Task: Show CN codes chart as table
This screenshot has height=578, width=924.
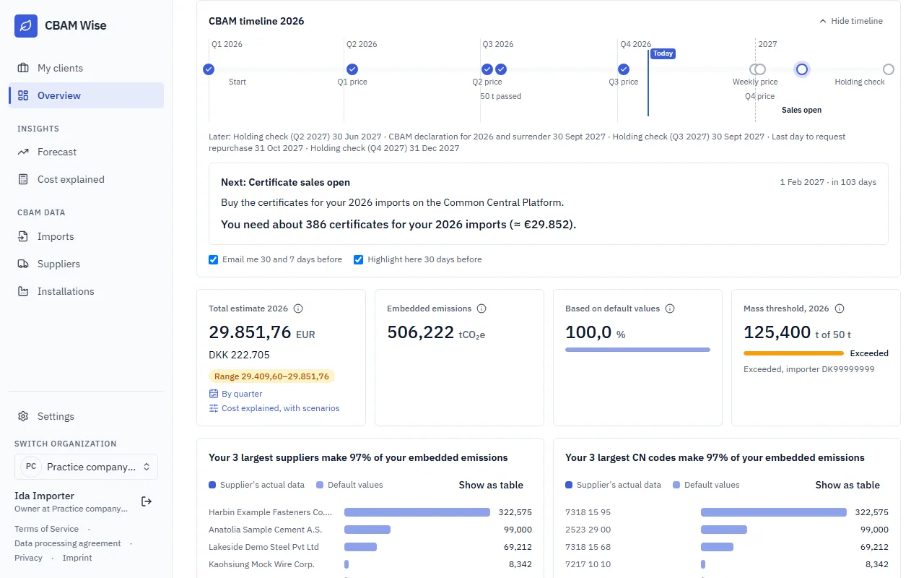Action: coord(847,485)
